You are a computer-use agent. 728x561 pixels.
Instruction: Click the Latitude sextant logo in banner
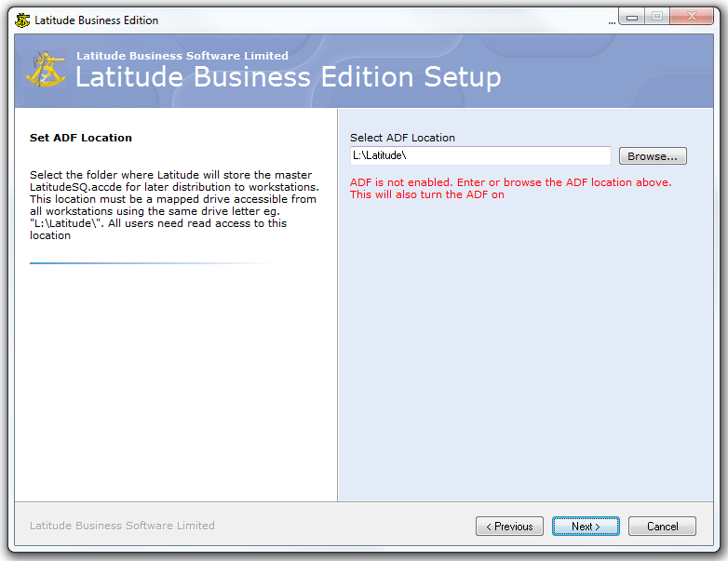[45, 71]
